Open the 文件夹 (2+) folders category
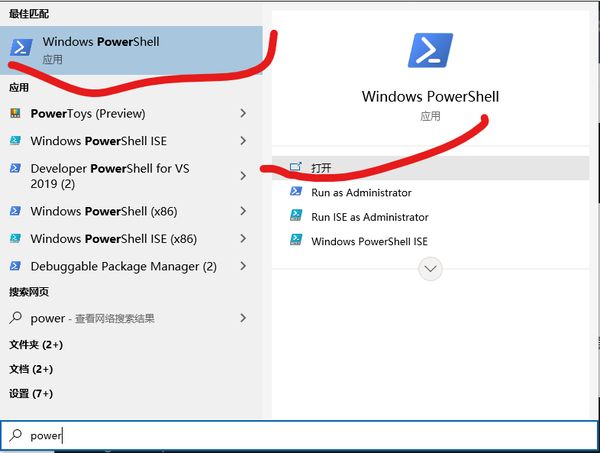600x453 pixels. [x=36, y=345]
